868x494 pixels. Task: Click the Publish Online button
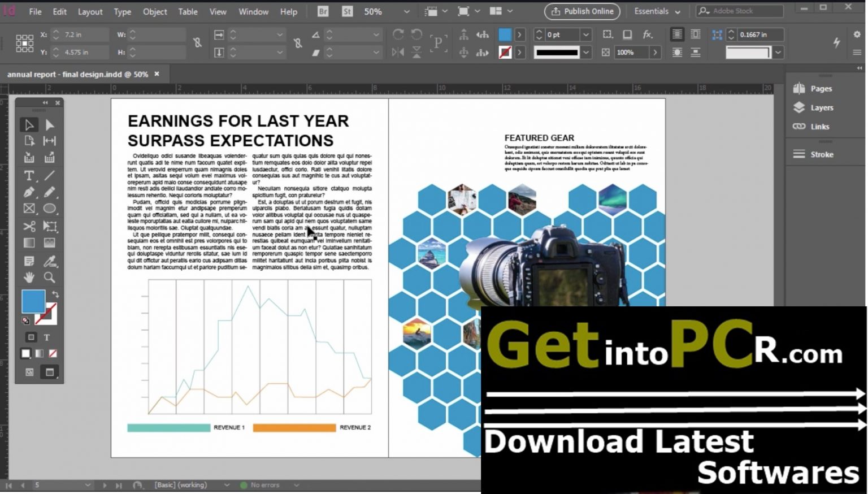(x=582, y=11)
